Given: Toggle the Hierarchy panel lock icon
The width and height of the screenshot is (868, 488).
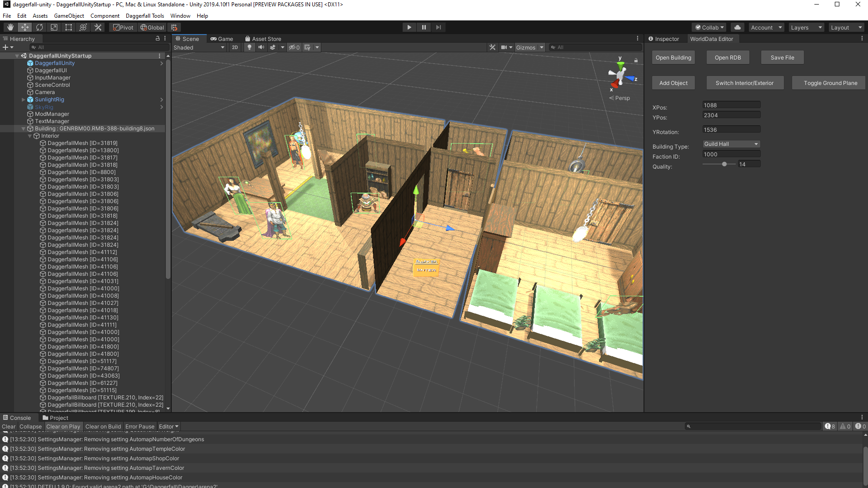Looking at the screenshot, I should pyautogui.click(x=158, y=39).
